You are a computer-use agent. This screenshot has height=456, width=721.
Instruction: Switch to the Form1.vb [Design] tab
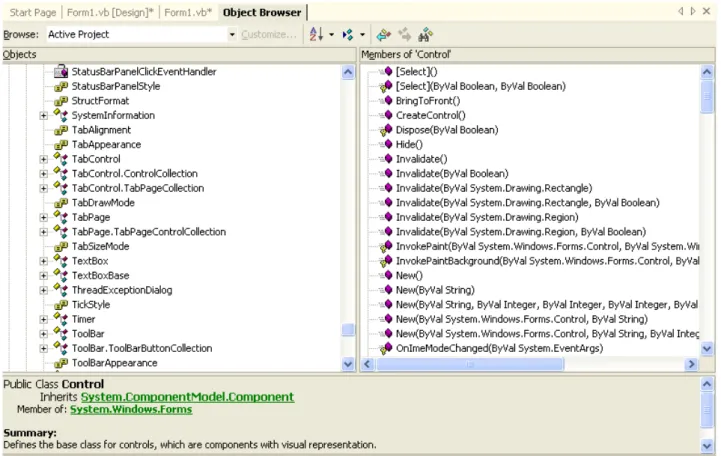click(x=110, y=12)
